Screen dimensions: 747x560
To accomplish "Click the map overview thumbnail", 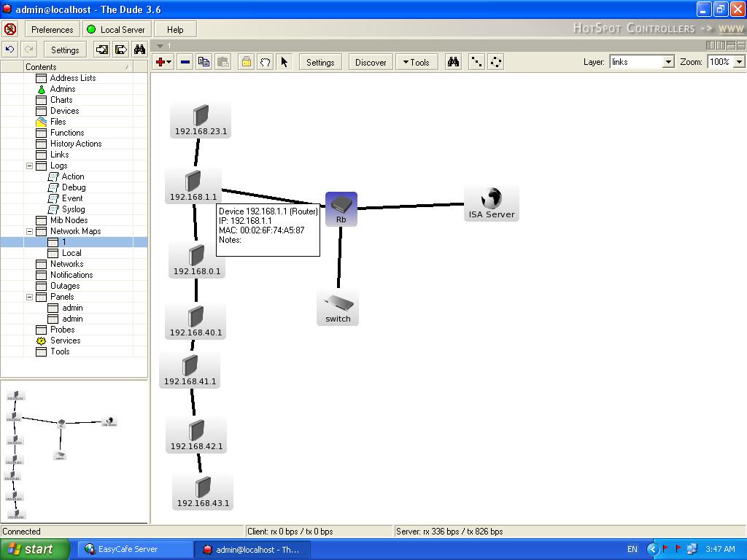I will 74,451.
